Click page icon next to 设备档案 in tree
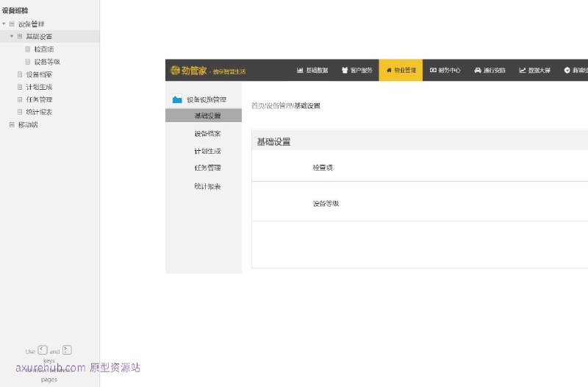The width and height of the screenshot is (588, 387). pyautogui.click(x=20, y=74)
